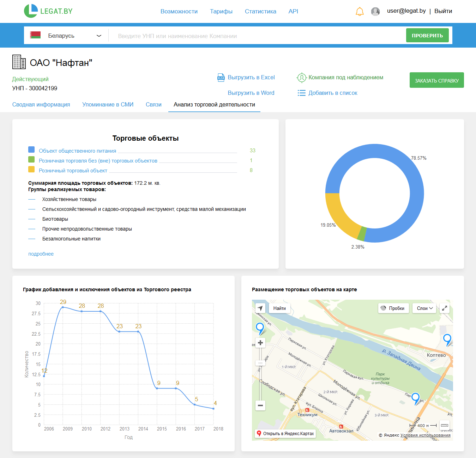
Task: Click the notification bell icon
Action: pos(359,12)
